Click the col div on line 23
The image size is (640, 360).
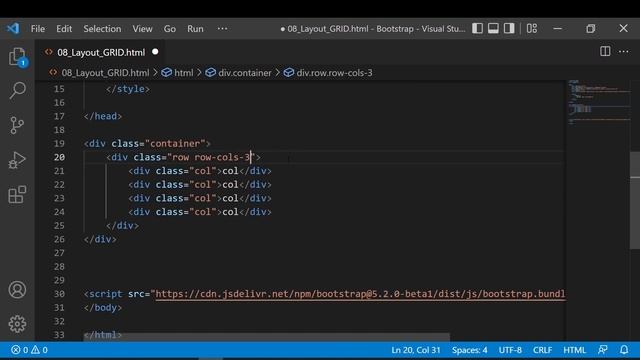(x=200, y=198)
